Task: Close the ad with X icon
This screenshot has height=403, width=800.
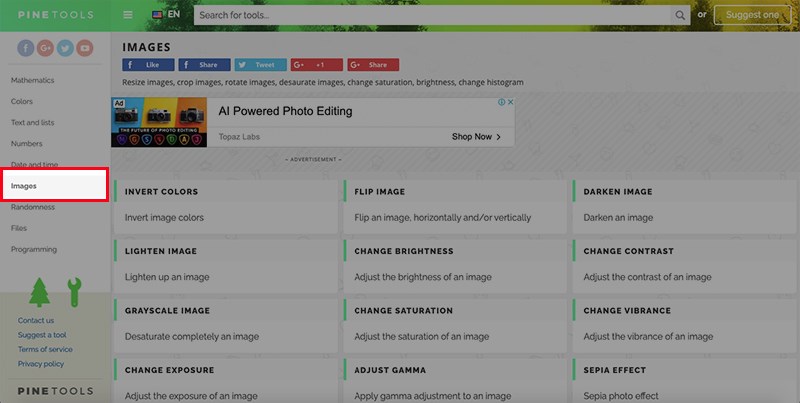Action: pos(510,102)
